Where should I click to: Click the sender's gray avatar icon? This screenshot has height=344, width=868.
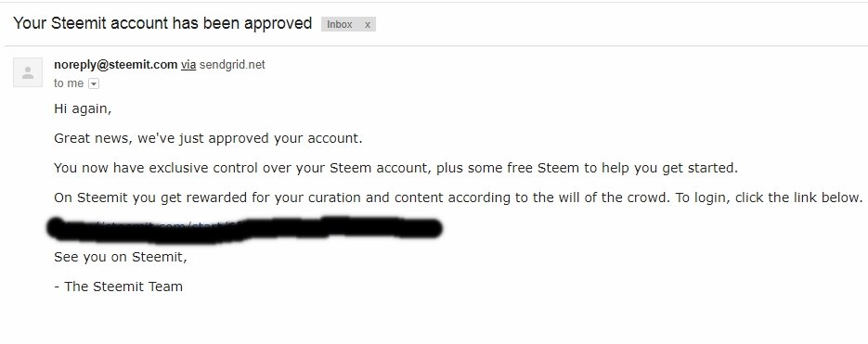28,72
